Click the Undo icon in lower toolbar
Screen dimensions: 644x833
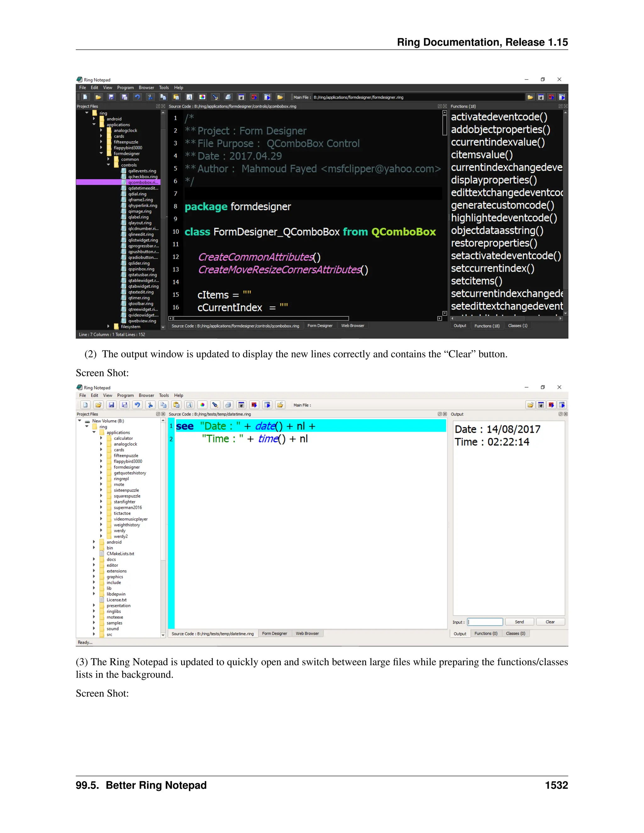click(x=137, y=405)
